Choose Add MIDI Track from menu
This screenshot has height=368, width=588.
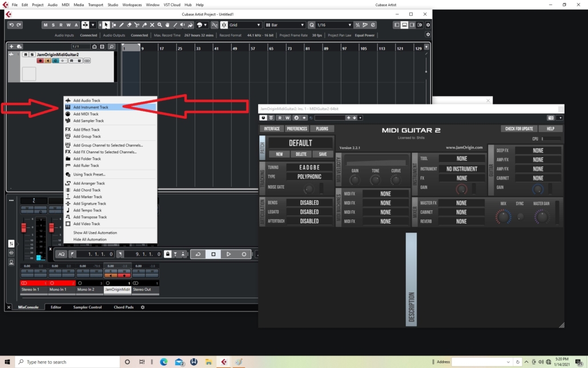110,114
